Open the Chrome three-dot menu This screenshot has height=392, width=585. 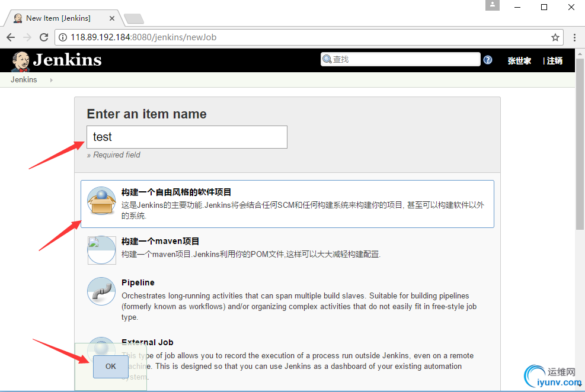pos(574,37)
